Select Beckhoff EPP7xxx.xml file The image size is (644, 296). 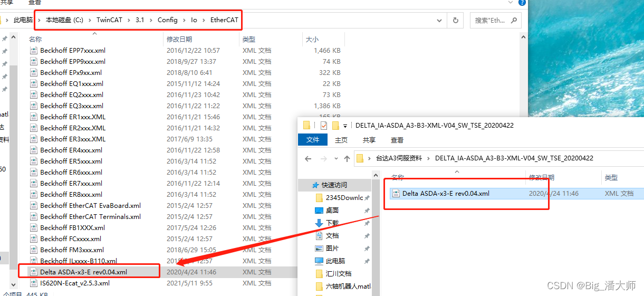coord(73,51)
